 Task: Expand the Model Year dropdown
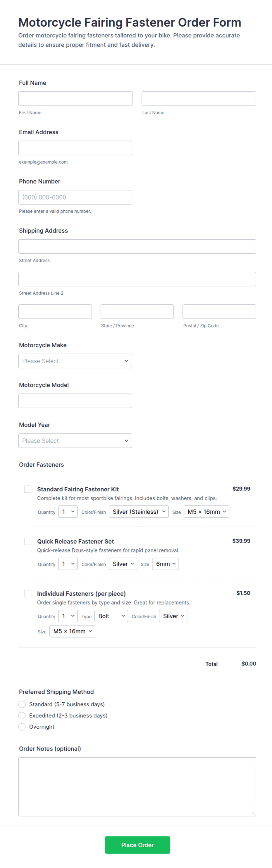coord(75,440)
